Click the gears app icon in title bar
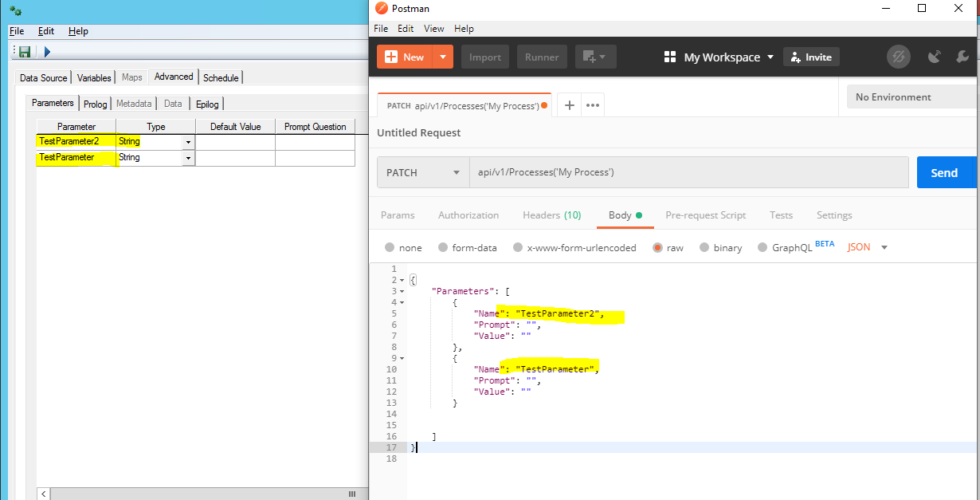The image size is (980, 500). coord(15,10)
